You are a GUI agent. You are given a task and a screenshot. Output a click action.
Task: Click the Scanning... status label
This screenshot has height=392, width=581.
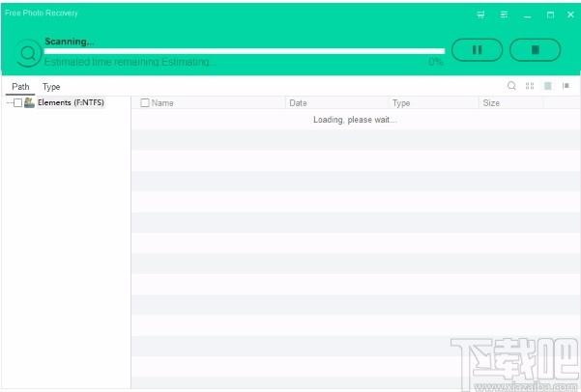click(x=69, y=42)
